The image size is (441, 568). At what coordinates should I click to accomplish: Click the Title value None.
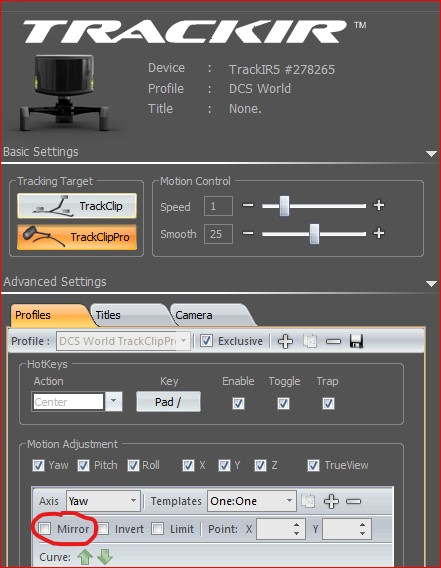pos(245,108)
